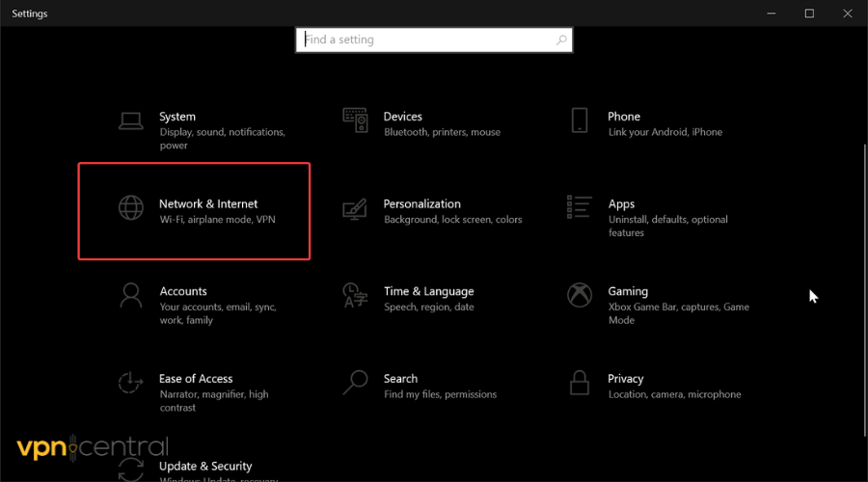The image size is (868, 482).
Task: Click the System laptop icon
Action: [x=130, y=120]
